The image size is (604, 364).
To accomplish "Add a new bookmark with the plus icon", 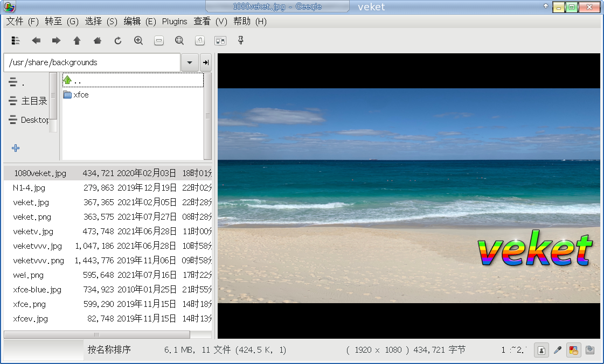I will [16, 148].
